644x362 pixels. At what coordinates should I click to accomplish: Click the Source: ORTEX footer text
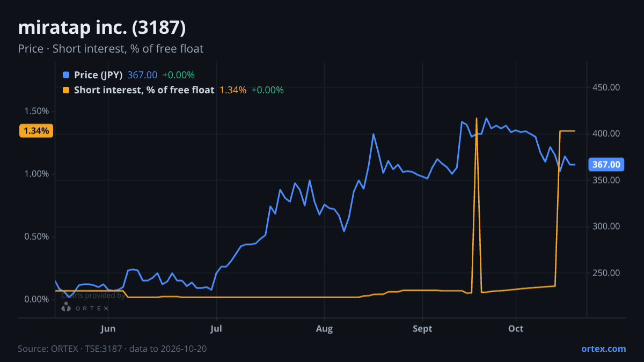112,349
